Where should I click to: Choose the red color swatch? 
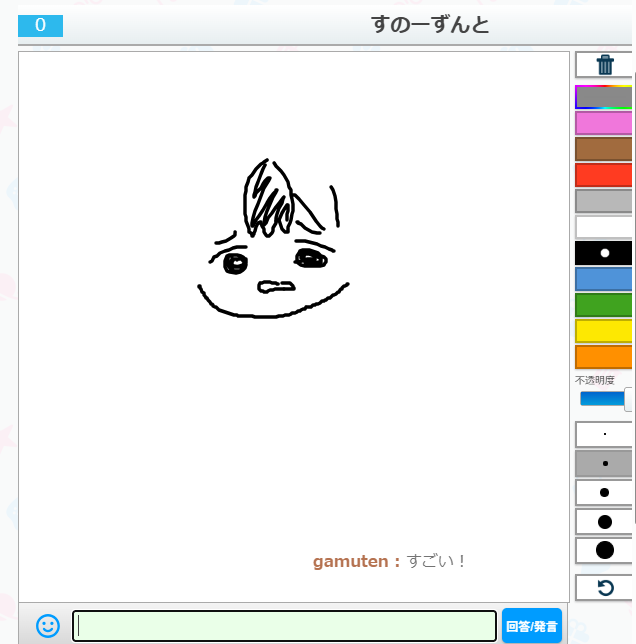pyautogui.click(x=605, y=175)
